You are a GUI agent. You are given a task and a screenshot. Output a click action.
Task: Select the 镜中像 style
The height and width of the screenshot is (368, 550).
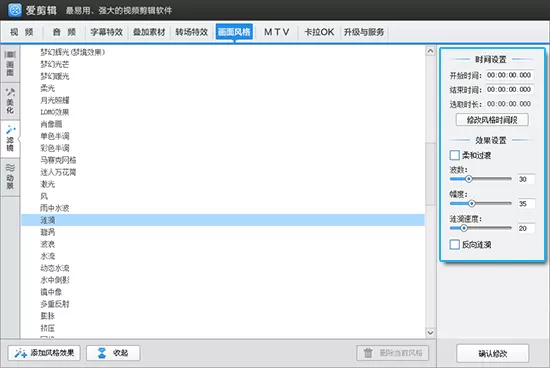pyautogui.click(x=51, y=292)
